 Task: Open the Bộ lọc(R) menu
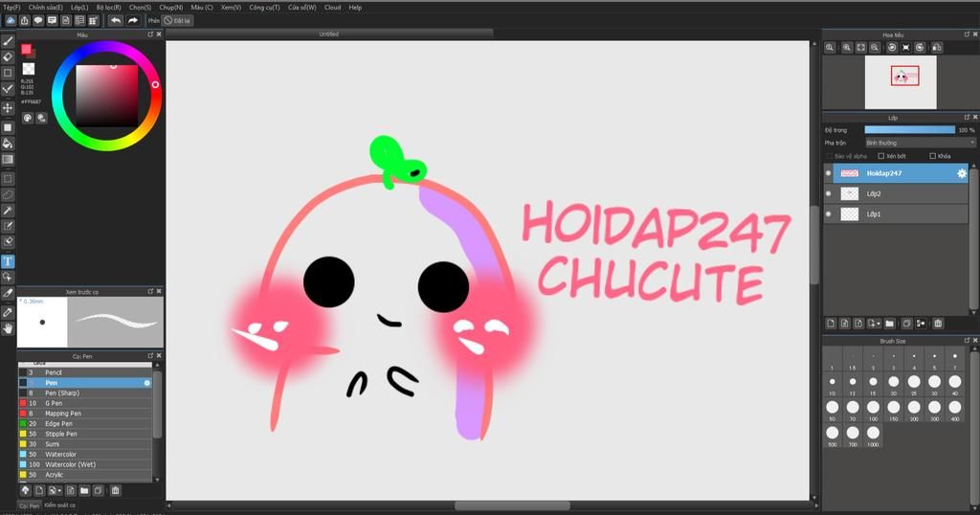pyautogui.click(x=109, y=8)
